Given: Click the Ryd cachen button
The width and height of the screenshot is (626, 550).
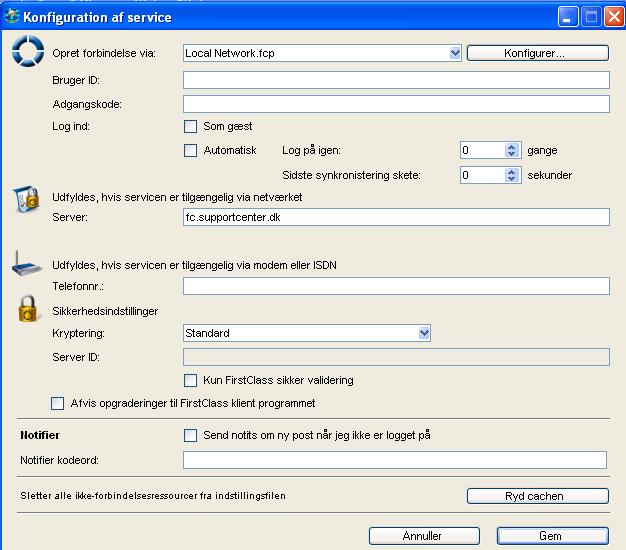Looking at the screenshot, I should click(x=538, y=496).
